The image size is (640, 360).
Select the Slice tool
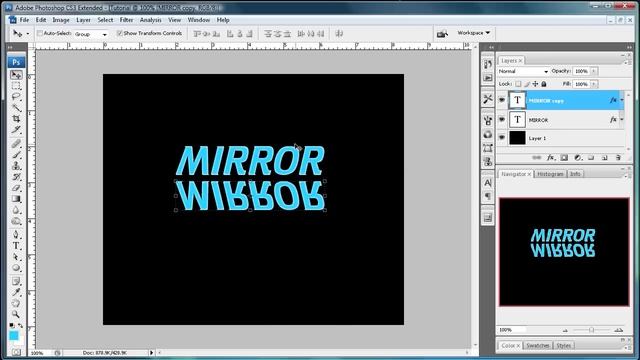(x=16, y=130)
